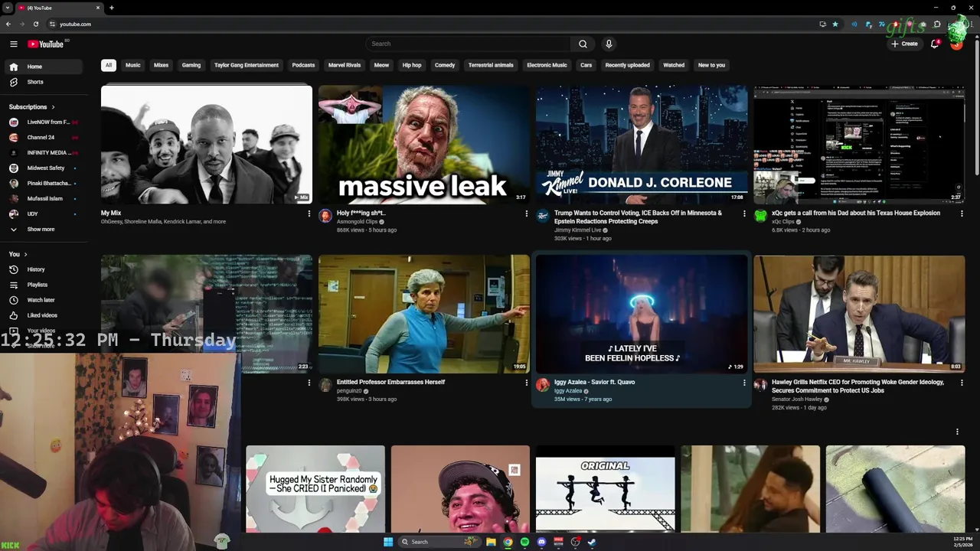This screenshot has height=551, width=980.
Task: Expand the Subscriptions section chevron
Action: [53, 107]
